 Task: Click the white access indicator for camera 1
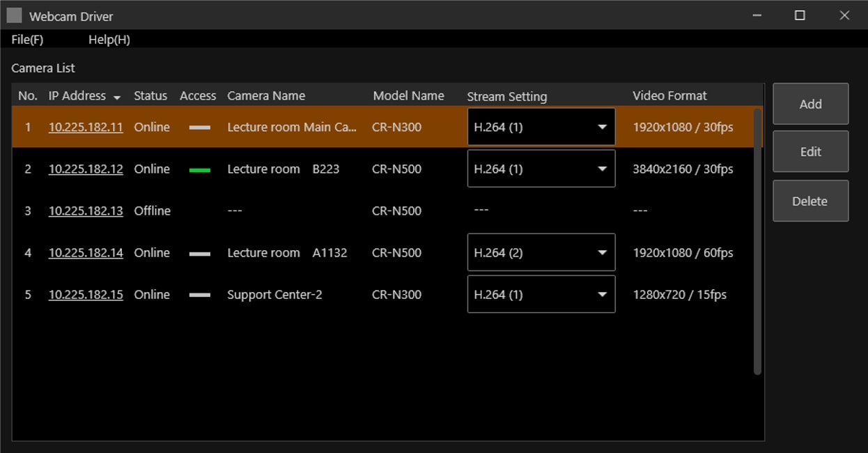199,128
